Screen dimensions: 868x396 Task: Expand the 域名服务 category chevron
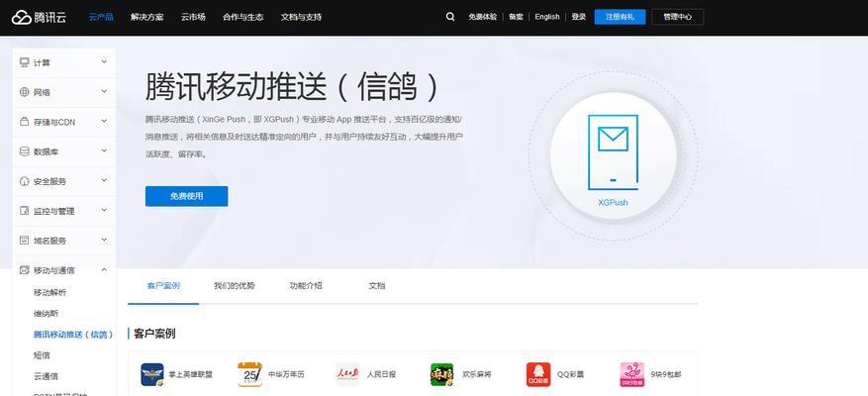104,240
